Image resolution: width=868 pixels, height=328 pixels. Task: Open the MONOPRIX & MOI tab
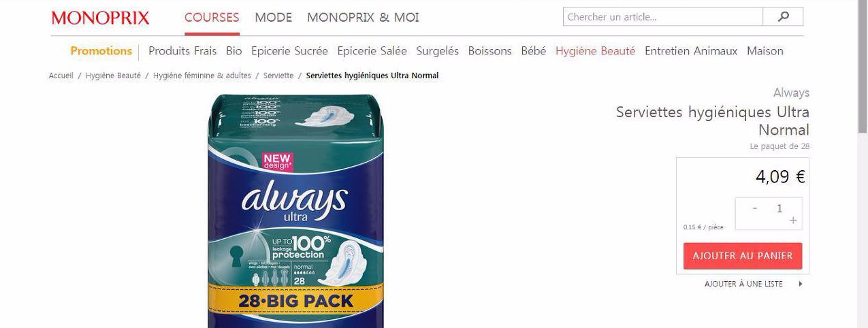click(363, 18)
